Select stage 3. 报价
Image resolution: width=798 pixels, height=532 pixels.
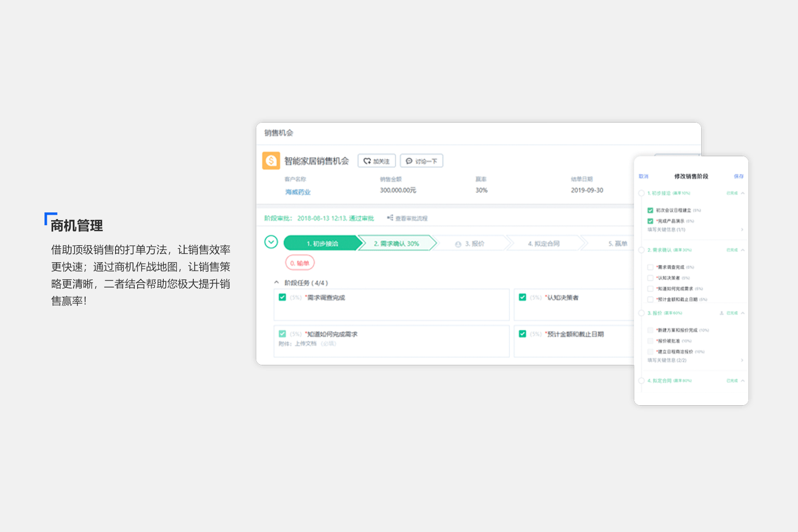474,244
